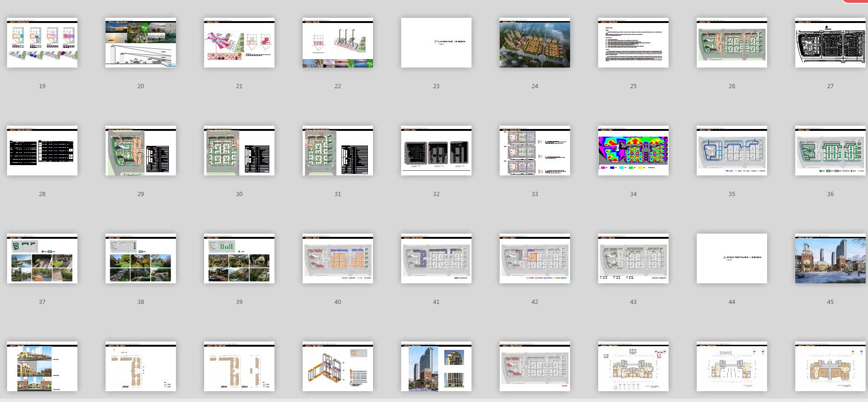Screen dimensions: 868x402
Task: Select page 25 text page thumbnail
Action: [x=633, y=43]
